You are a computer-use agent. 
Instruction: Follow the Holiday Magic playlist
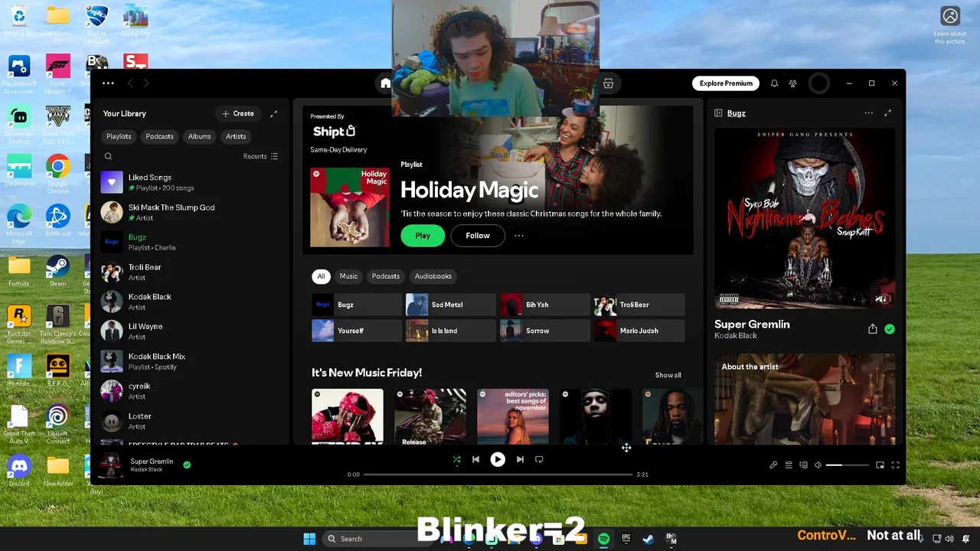478,236
